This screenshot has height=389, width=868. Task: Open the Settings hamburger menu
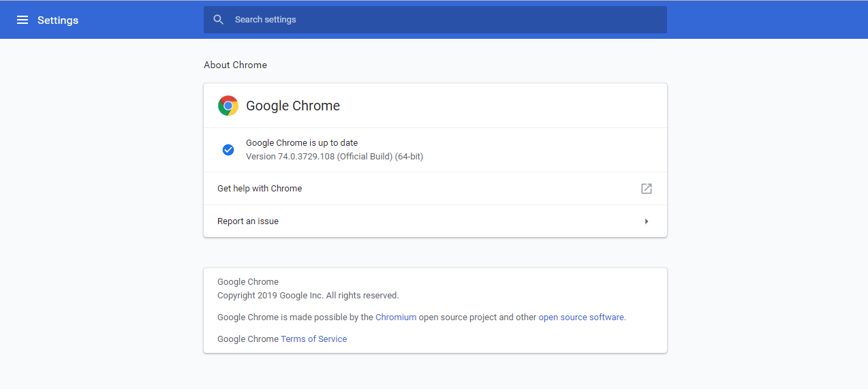click(22, 20)
